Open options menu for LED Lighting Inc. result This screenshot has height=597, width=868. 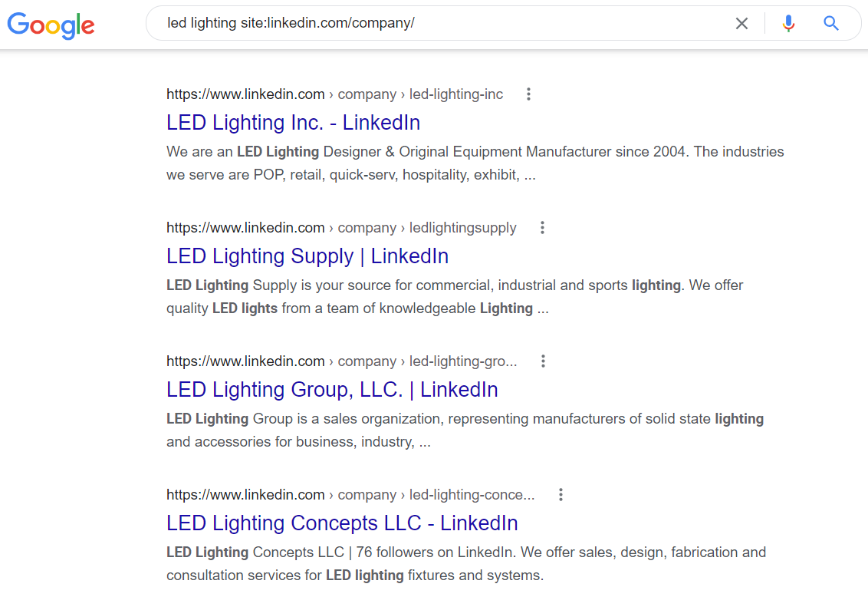coord(528,94)
